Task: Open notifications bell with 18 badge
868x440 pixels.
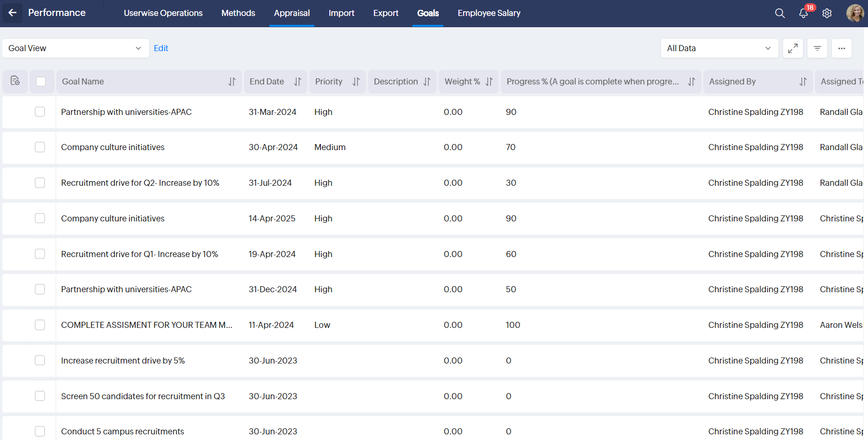Action: coord(804,13)
